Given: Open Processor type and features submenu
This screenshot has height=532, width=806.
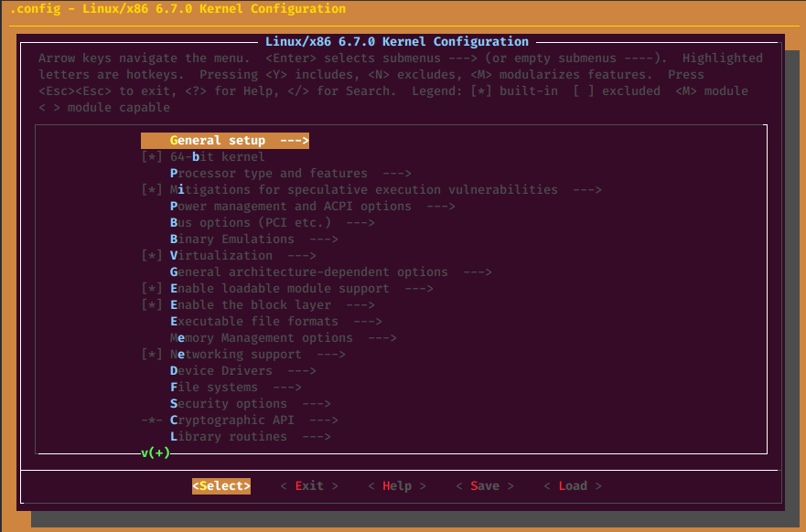Looking at the screenshot, I should [x=290, y=174].
